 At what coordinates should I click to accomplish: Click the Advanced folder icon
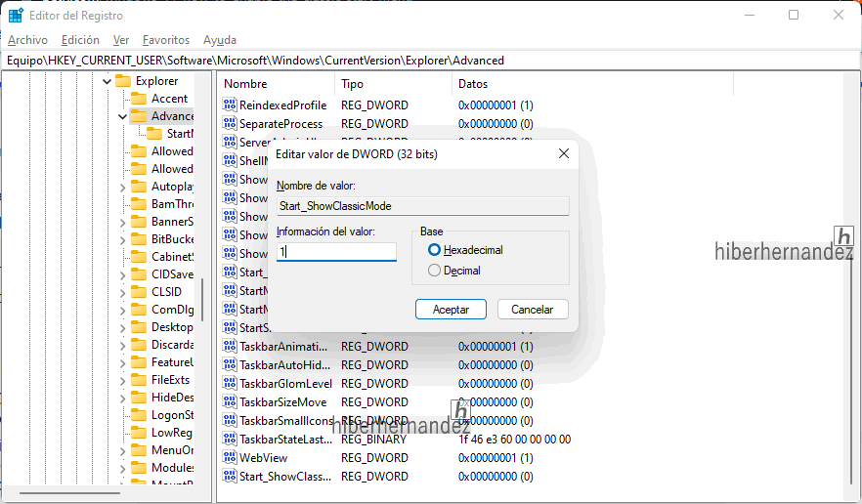click(139, 116)
